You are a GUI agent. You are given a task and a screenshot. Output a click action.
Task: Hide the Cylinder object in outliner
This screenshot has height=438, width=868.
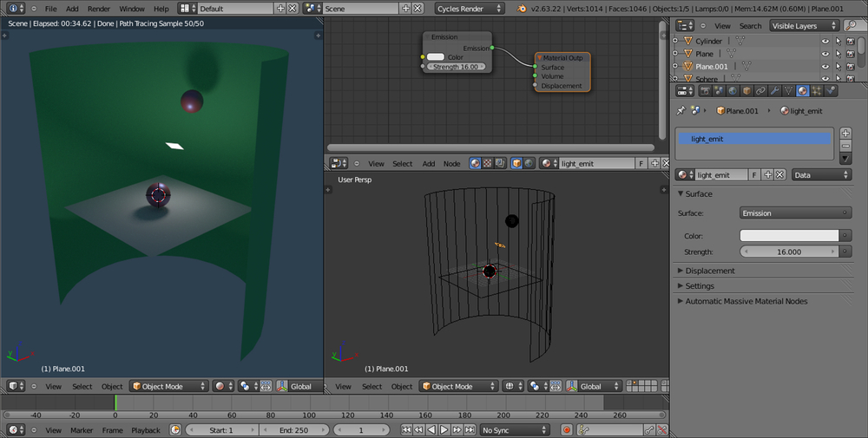click(x=825, y=41)
